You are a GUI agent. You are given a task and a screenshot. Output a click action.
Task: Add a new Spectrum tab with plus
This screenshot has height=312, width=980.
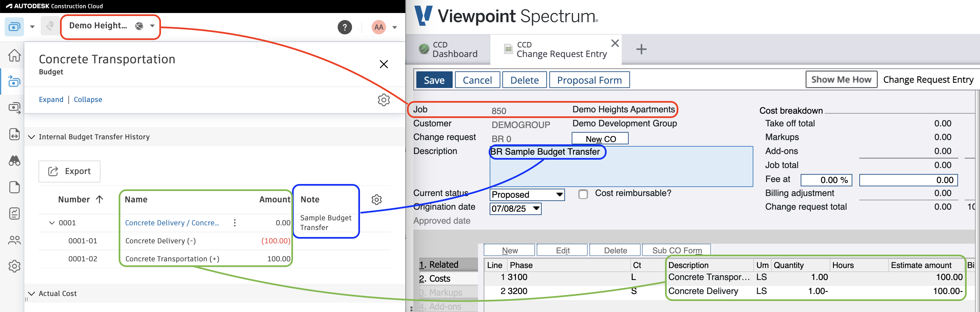[641, 49]
